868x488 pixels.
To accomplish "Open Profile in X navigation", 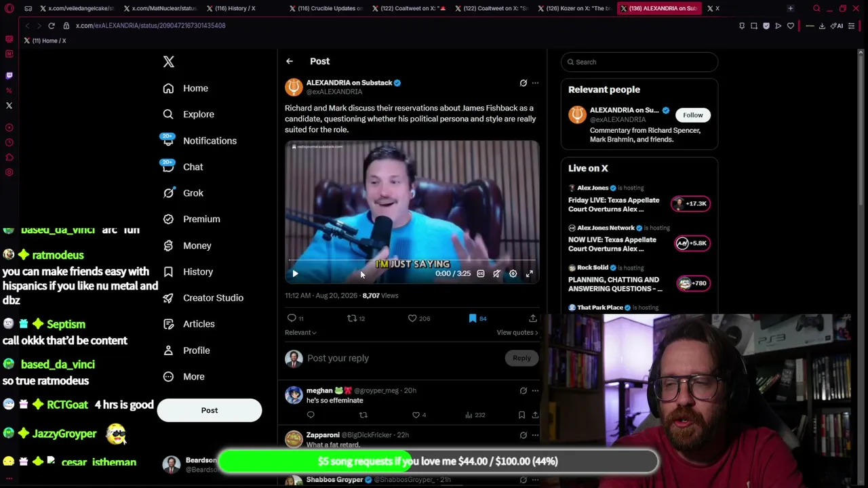I will tap(186, 350).
